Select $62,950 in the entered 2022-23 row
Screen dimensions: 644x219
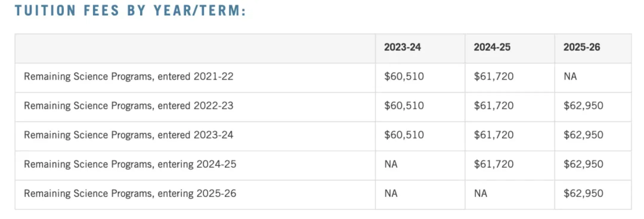[583, 106]
